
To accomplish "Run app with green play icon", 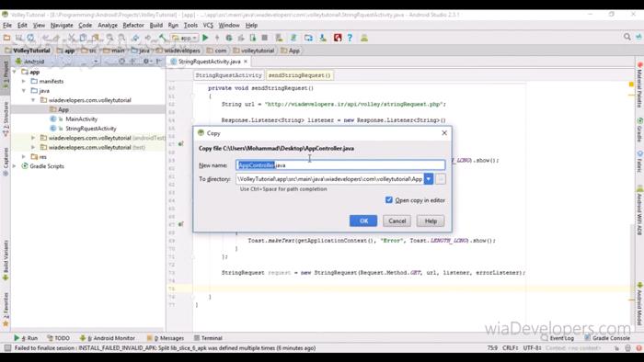I will click(x=205, y=38).
